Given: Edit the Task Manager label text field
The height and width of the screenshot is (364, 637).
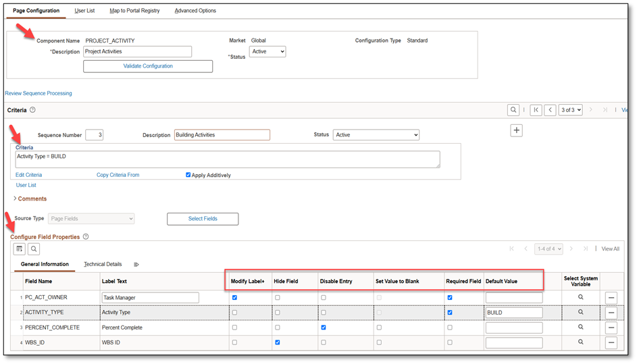Looking at the screenshot, I should (x=151, y=298).
